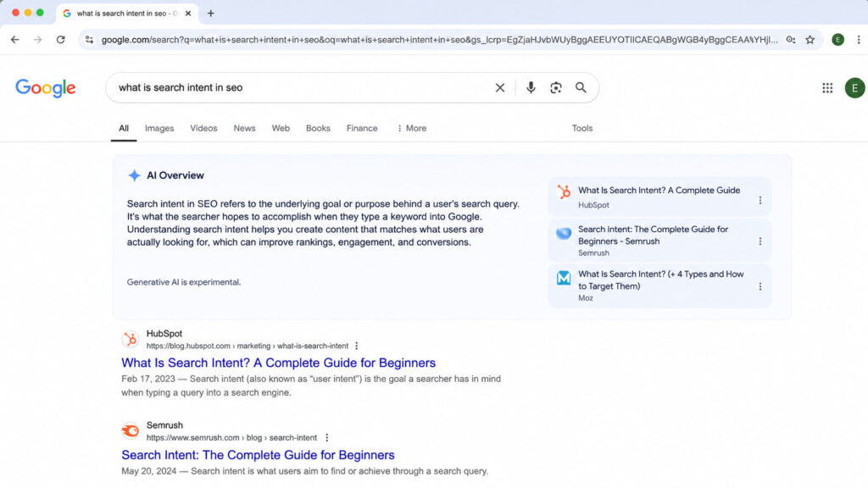The height and width of the screenshot is (488, 868).
Task: Open 'Search Intent: The Complete Guide for Beginners' result
Action: [258, 455]
